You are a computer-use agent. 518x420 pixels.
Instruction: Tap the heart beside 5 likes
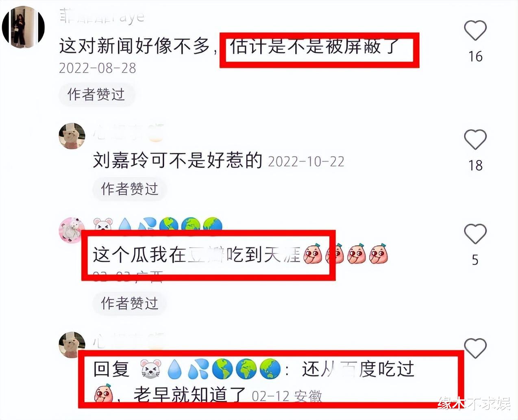(x=475, y=234)
